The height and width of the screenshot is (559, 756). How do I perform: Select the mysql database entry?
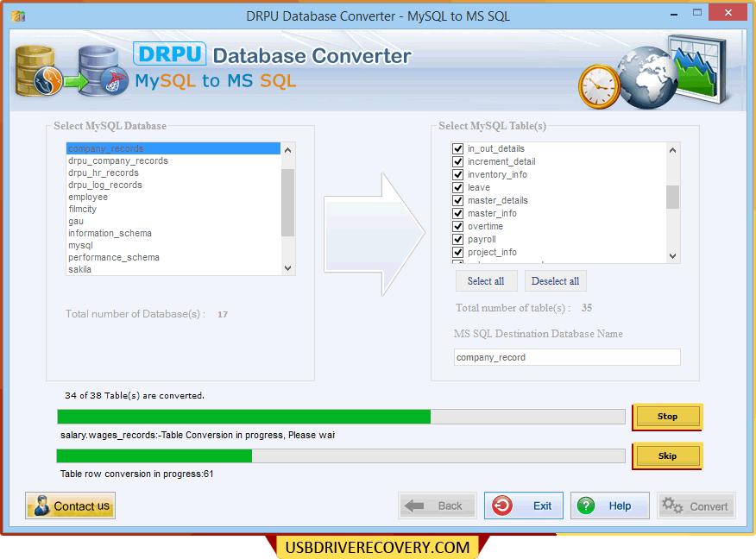[x=173, y=245]
